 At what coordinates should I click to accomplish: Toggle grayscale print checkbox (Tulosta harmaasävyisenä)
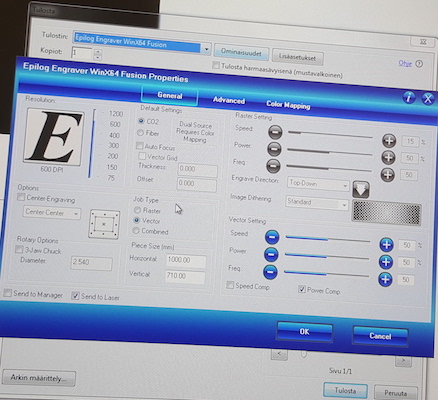tap(216, 65)
